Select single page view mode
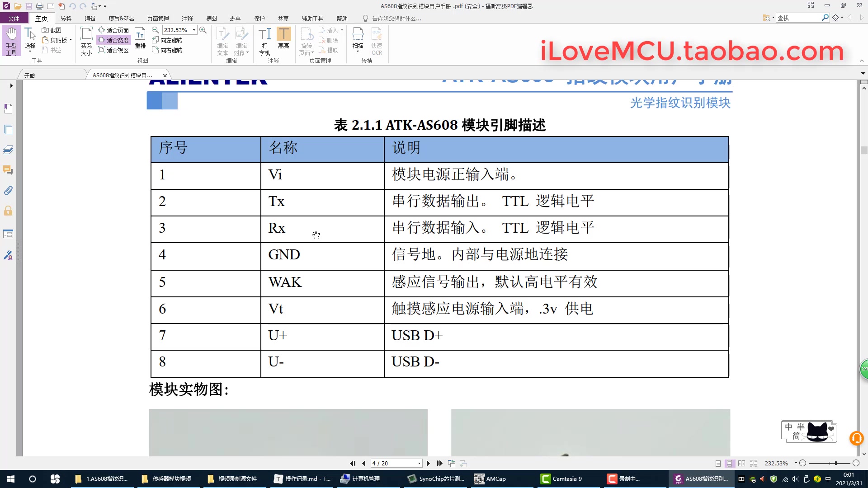 point(718,464)
